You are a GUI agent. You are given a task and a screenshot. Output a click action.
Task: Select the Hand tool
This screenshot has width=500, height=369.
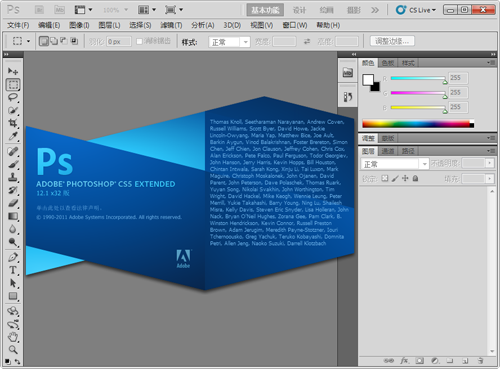[x=13, y=337]
